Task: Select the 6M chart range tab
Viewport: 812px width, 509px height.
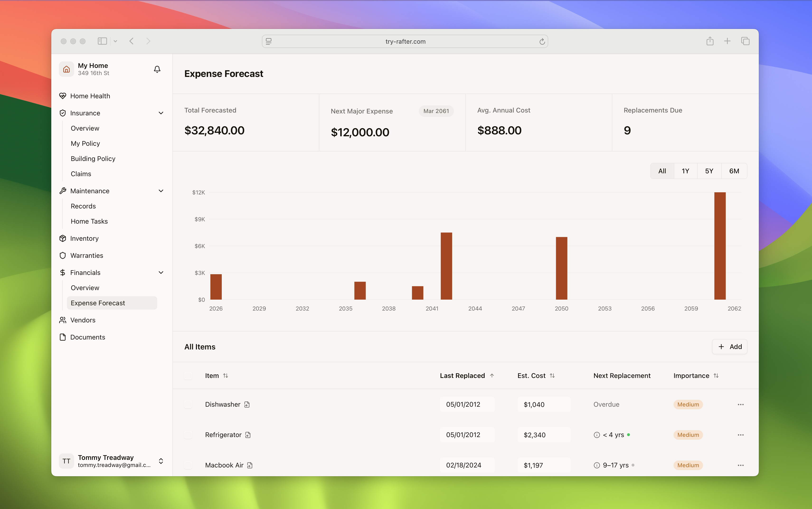Action: (734, 171)
